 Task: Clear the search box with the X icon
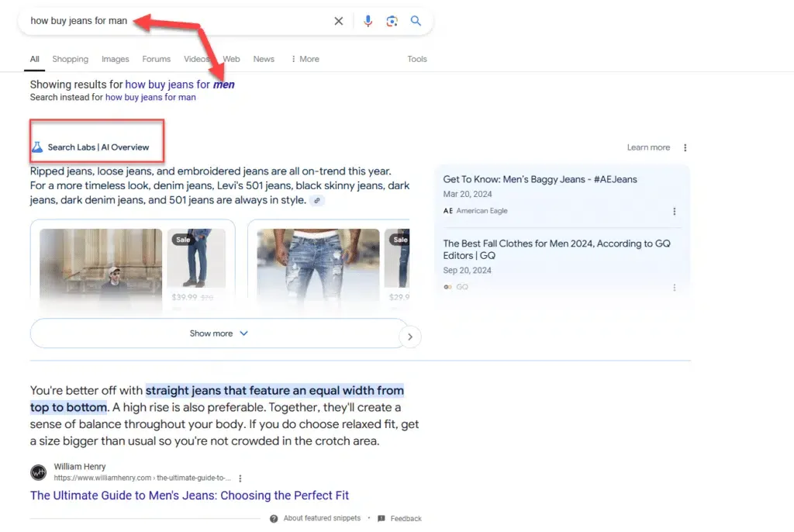pyautogui.click(x=338, y=21)
